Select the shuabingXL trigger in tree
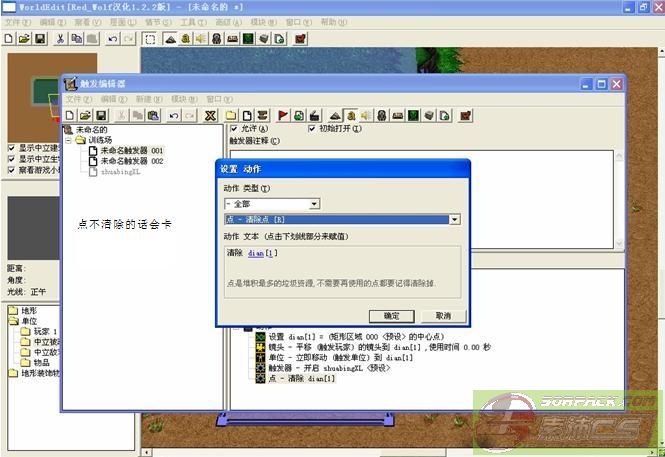This screenshot has height=457, width=665. 122,171
